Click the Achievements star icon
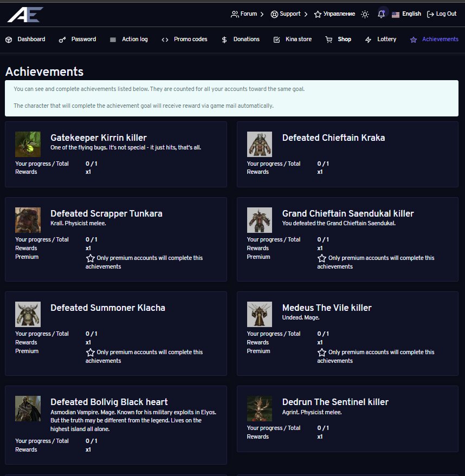The image size is (465, 476). (x=414, y=40)
